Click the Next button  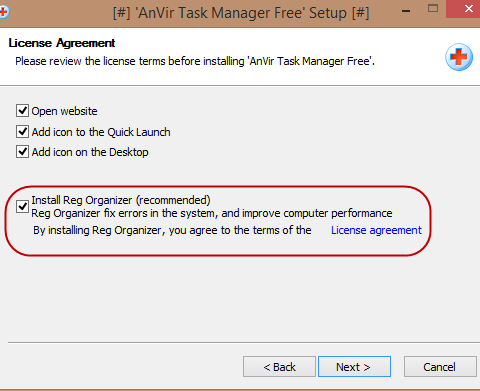[354, 367]
